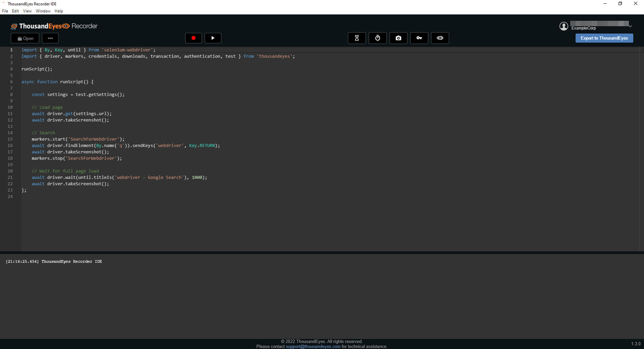Viewport: 644px width, 349px height.
Task: Minimize the Recorder IDE window
Action: [x=605, y=4]
